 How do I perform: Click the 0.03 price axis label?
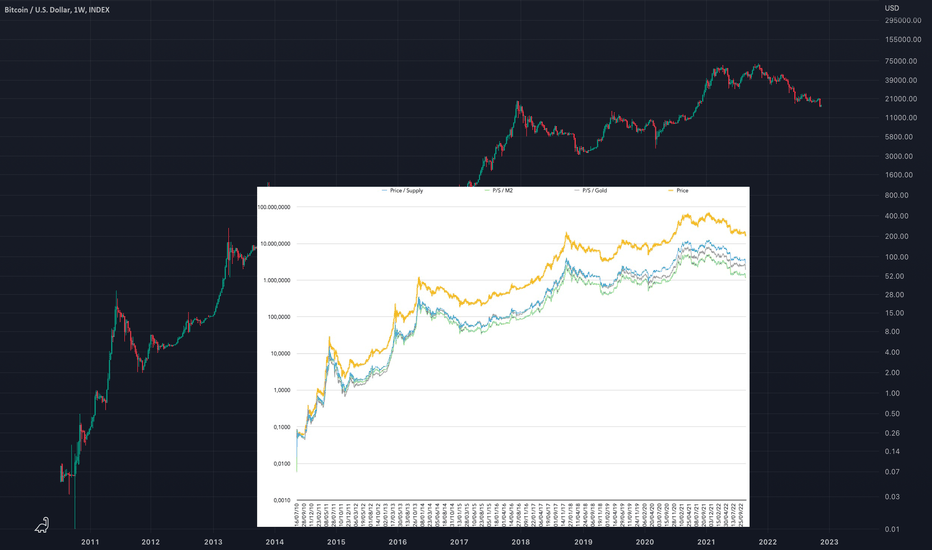pyautogui.click(x=892, y=497)
